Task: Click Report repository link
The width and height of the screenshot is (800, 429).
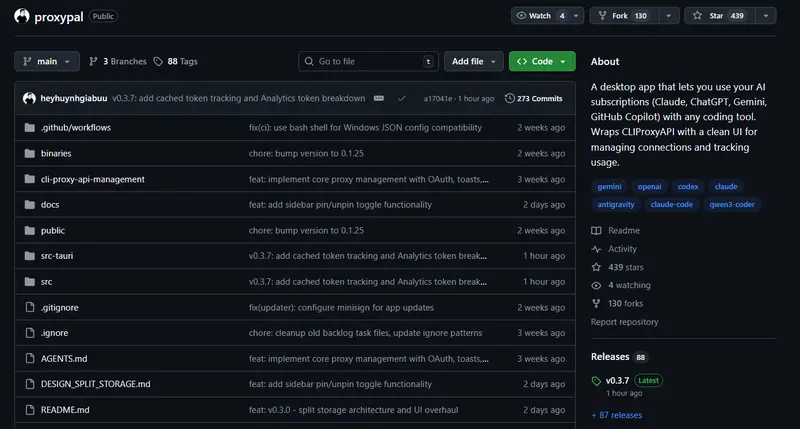Action: [624, 322]
